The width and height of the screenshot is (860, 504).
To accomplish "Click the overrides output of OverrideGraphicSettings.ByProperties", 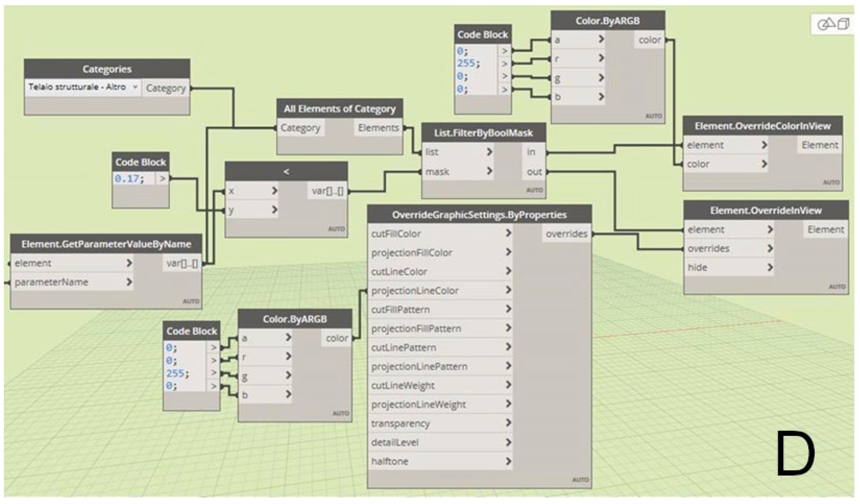I will [566, 234].
